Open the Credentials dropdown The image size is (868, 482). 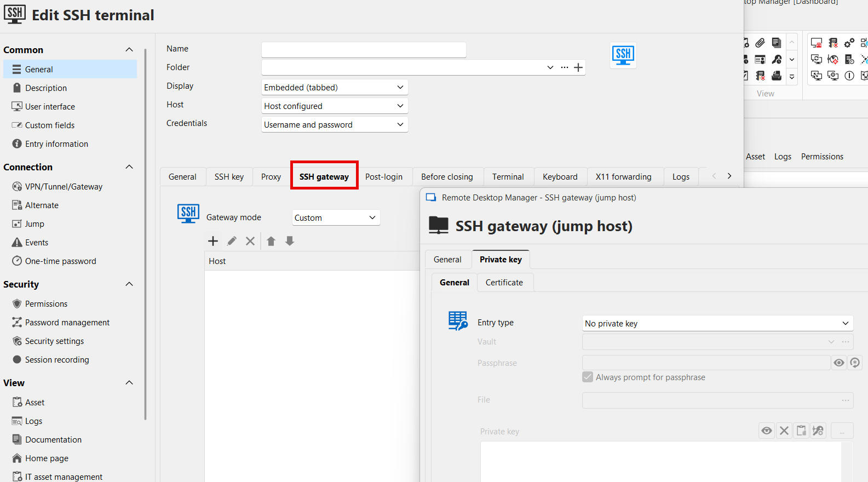pyautogui.click(x=335, y=125)
